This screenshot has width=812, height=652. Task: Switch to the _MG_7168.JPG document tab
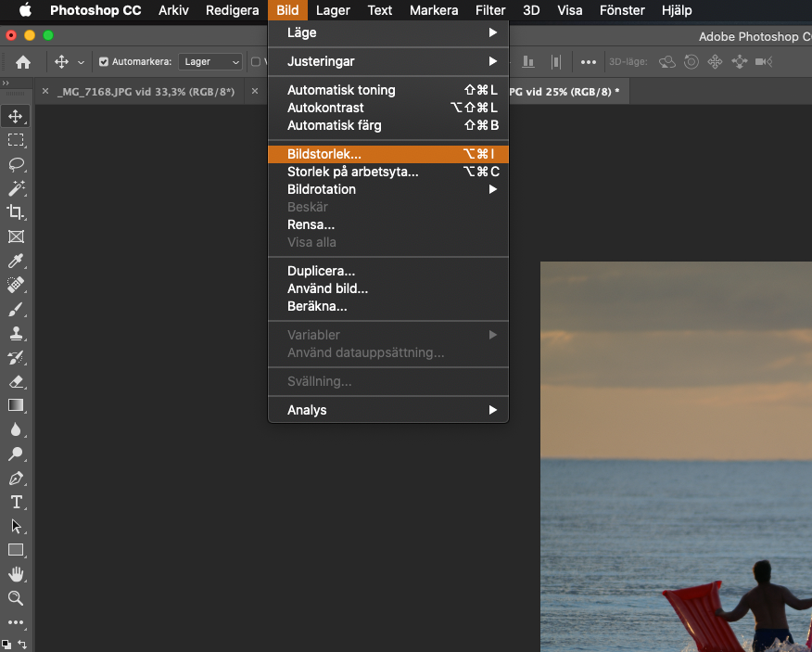(x=146, y=92)
